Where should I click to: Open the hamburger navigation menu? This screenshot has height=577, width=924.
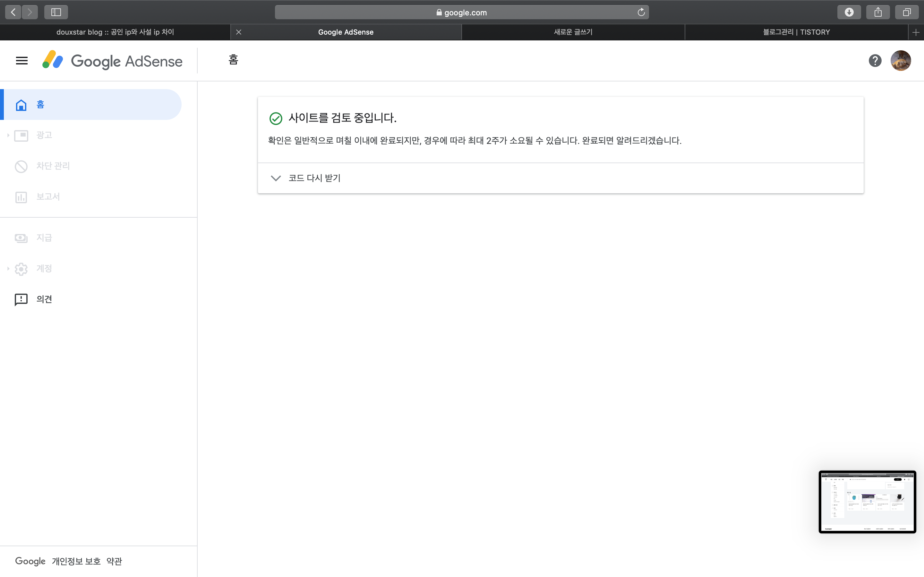(22, 61)
